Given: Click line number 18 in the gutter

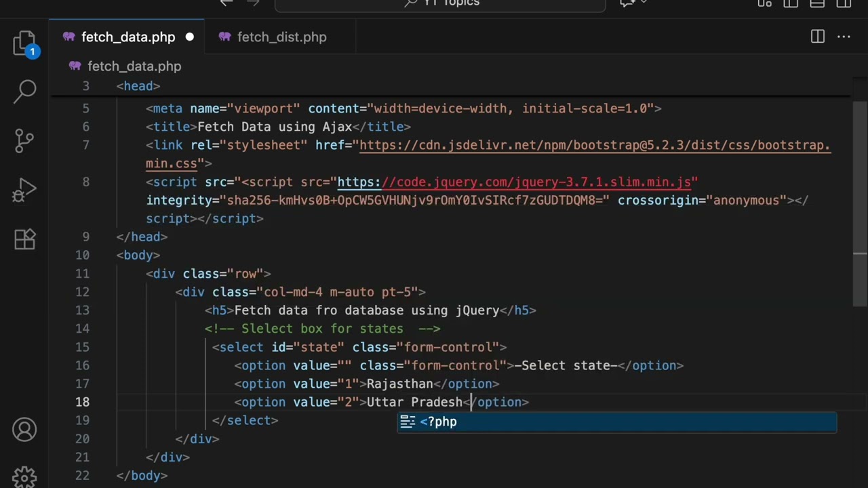Looking at the screenshot, I should [82, 402].
